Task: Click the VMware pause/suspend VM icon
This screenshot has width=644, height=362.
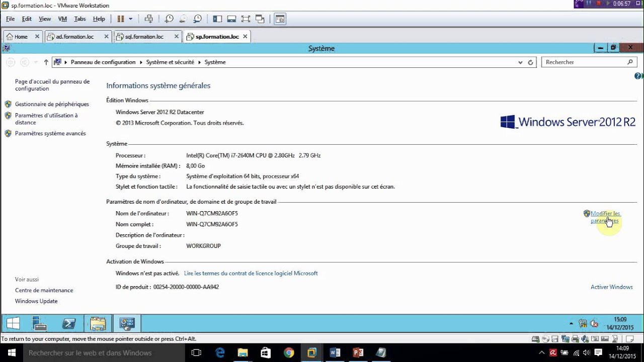Action: coord(121,19)
